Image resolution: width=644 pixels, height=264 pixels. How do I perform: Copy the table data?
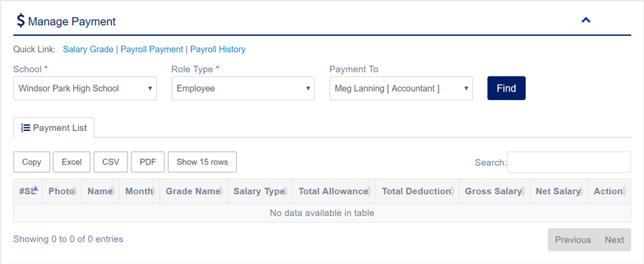[31, 162]
